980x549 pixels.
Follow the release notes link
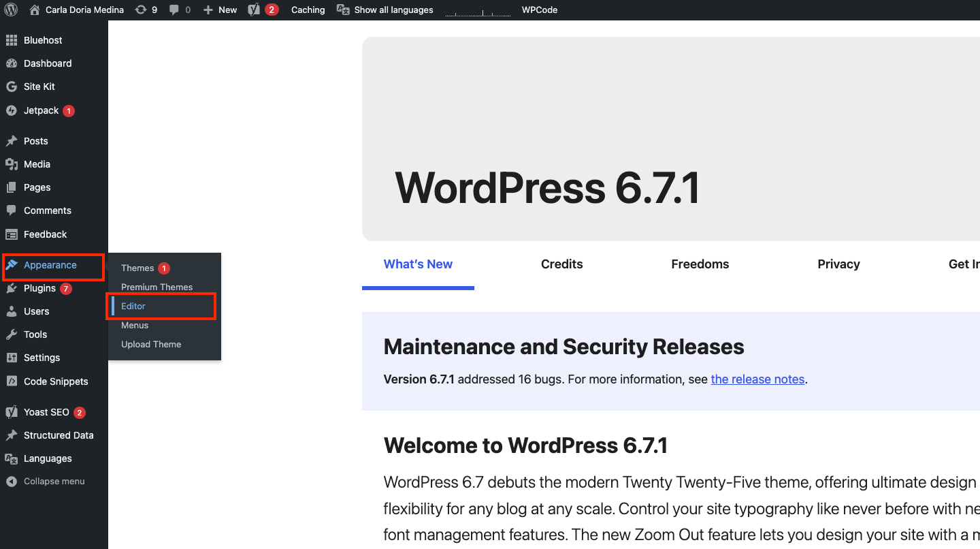[x=757, y=379]
